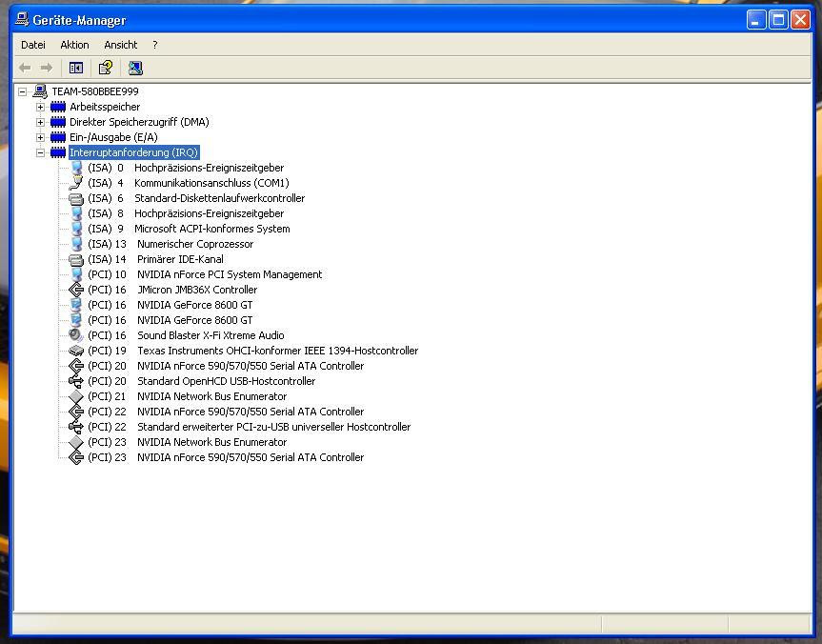Select (ISA) 0 Hochpräzisions-Ereigniszeitgeber entry
This screenshot has width=822, height=644.
point(186,168)
